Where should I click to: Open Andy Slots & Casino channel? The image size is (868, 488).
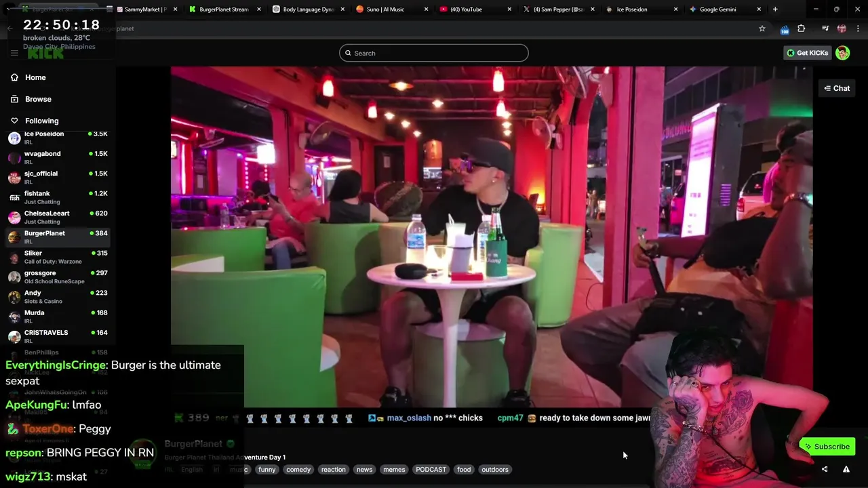[x=58, y=297]
